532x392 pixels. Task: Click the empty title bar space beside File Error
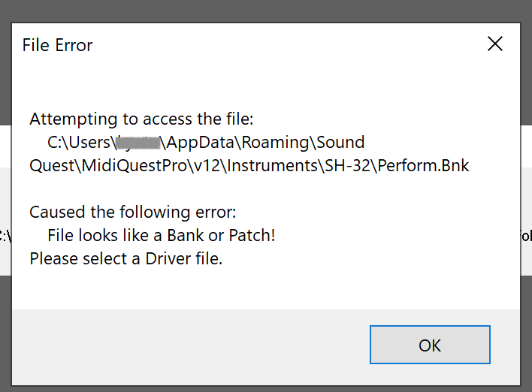(x=286, y=45)
